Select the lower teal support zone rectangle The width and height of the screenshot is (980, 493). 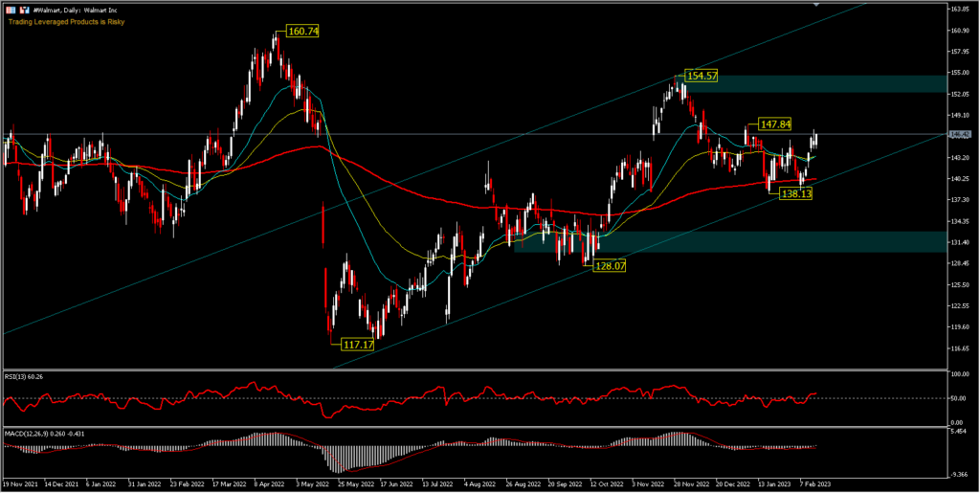tap(727, 241)
